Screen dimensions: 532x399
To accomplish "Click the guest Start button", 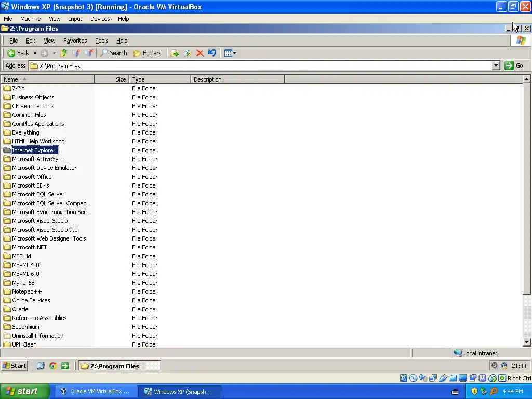I will tap(15, 366).
